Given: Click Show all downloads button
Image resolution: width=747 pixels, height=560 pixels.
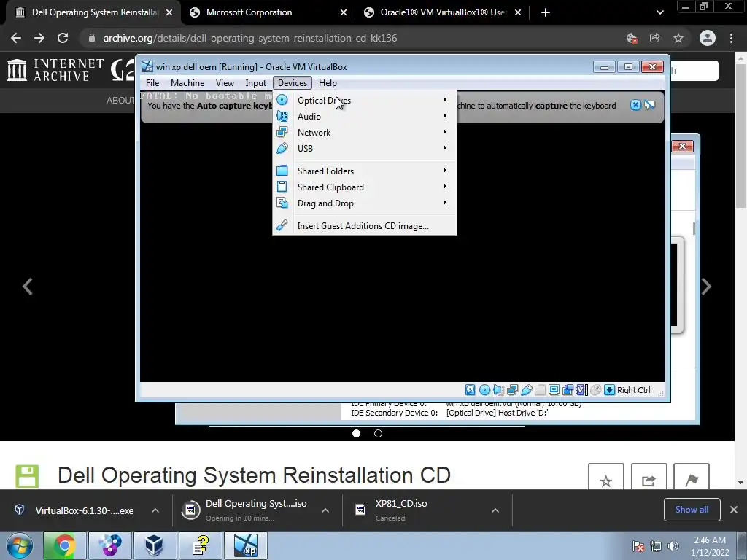Looking at the screenshot, I should (692, 510).
